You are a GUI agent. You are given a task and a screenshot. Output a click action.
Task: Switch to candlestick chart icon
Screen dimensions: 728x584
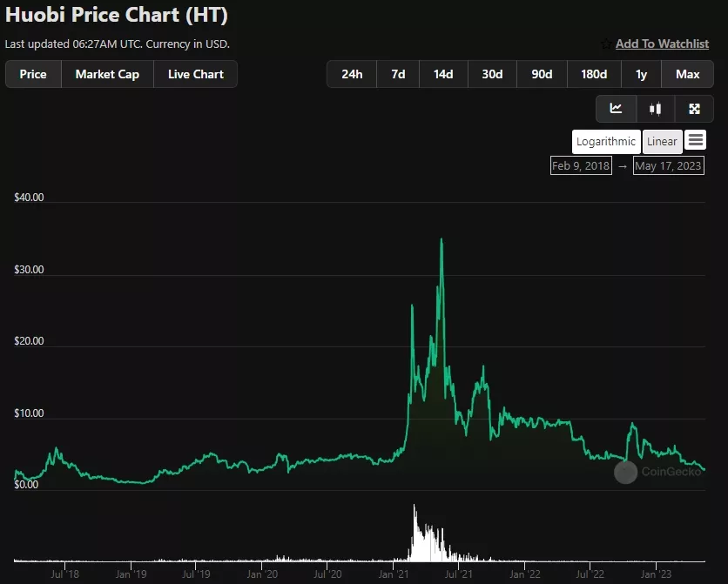(x=656, y=109)
